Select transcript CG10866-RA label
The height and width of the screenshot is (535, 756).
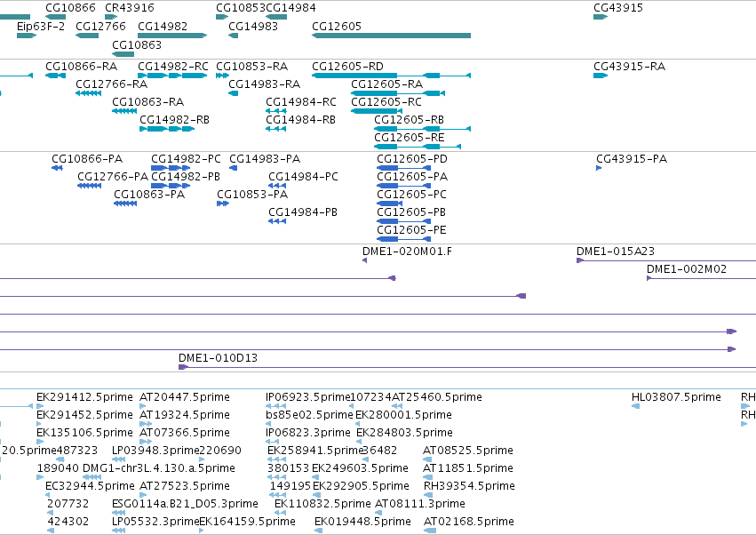[82, 66]
